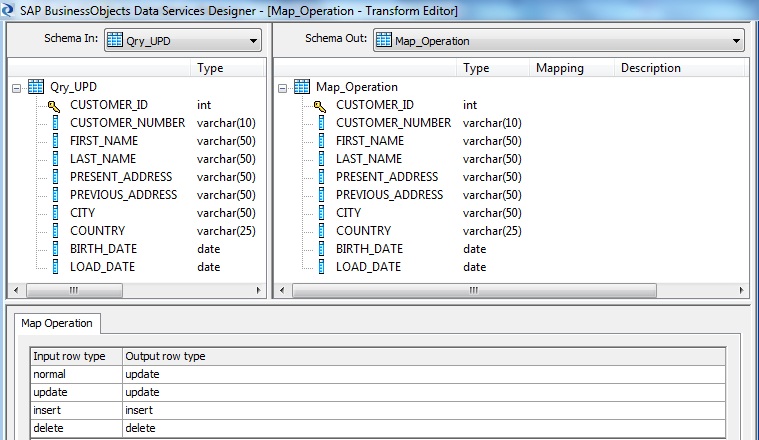Click column icon of output COUNTRY

[321, 230]
